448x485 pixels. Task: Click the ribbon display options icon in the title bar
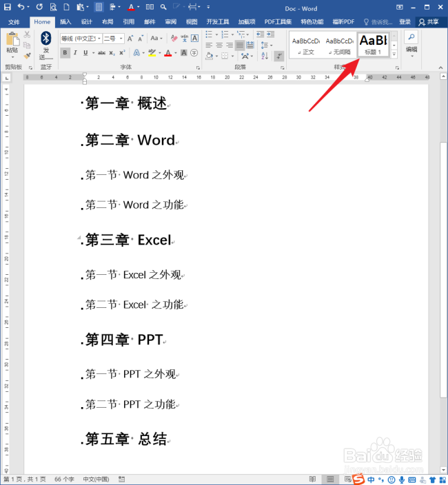pyautogui.click(x=400, y=7)
